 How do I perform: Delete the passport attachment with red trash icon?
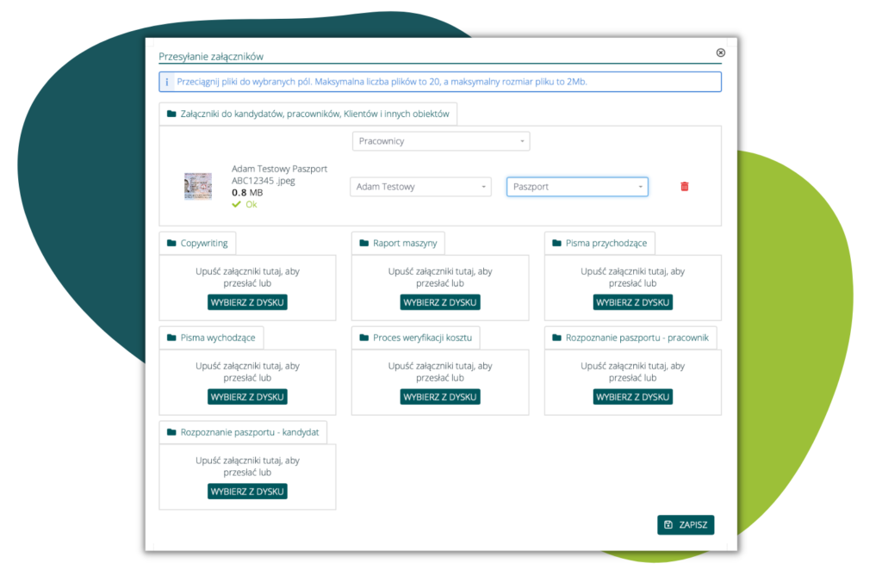pos(685,187)
